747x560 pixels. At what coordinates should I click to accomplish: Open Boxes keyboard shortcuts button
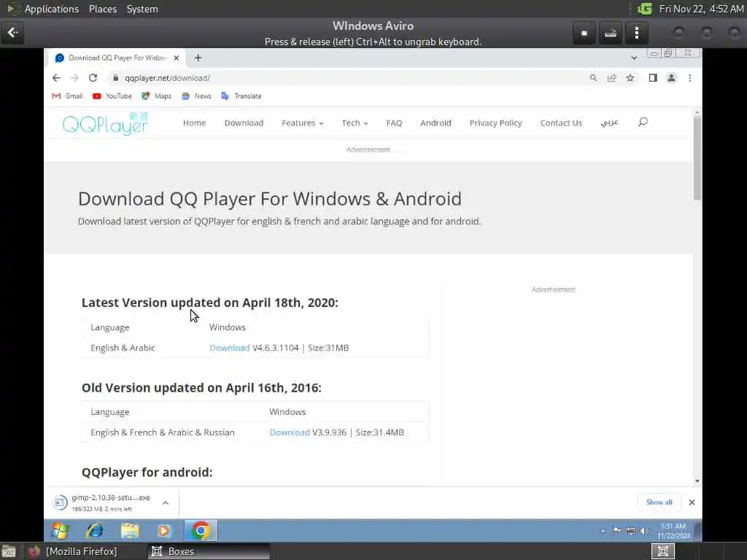coord(611,33)
